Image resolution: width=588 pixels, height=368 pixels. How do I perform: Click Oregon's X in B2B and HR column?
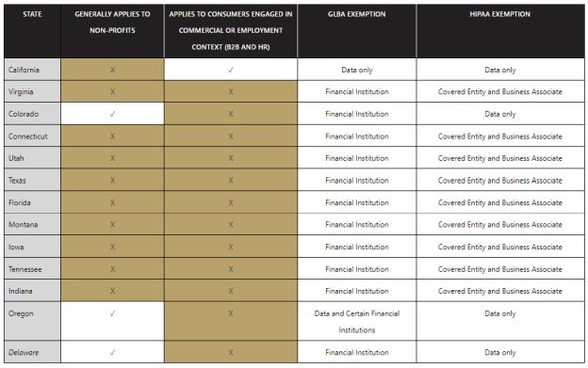(231, 313)
